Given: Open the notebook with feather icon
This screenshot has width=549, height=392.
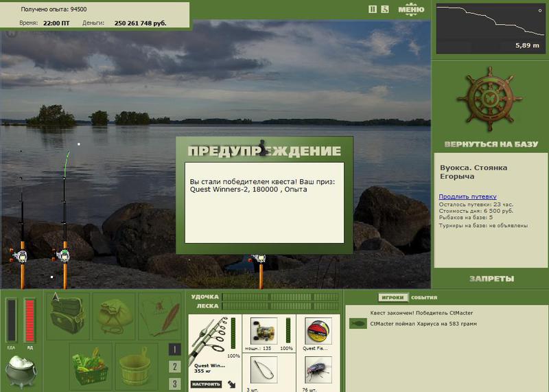Looking at the screenshot, I should [159, 316].
